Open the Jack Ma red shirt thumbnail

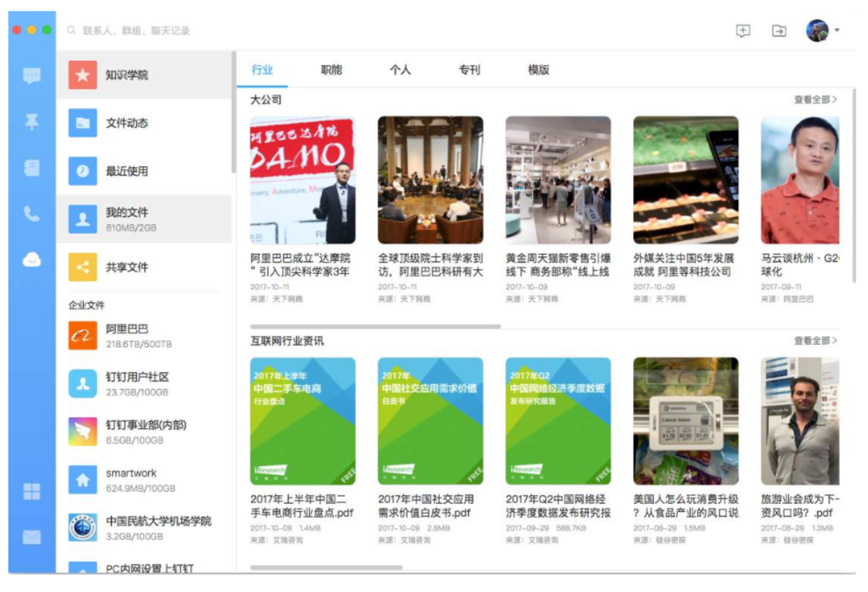tap(800, 180)
